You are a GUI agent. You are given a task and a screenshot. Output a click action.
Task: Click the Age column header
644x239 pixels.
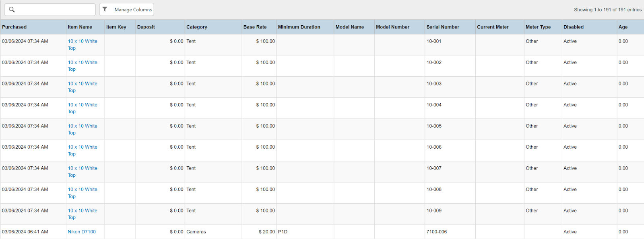point(623,27)
